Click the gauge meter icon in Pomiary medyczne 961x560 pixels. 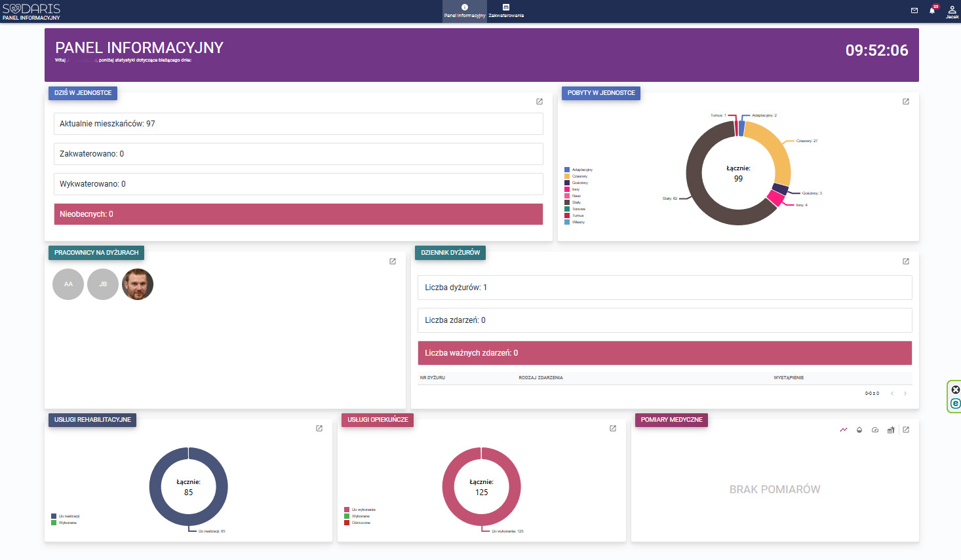tap(875, 430)
